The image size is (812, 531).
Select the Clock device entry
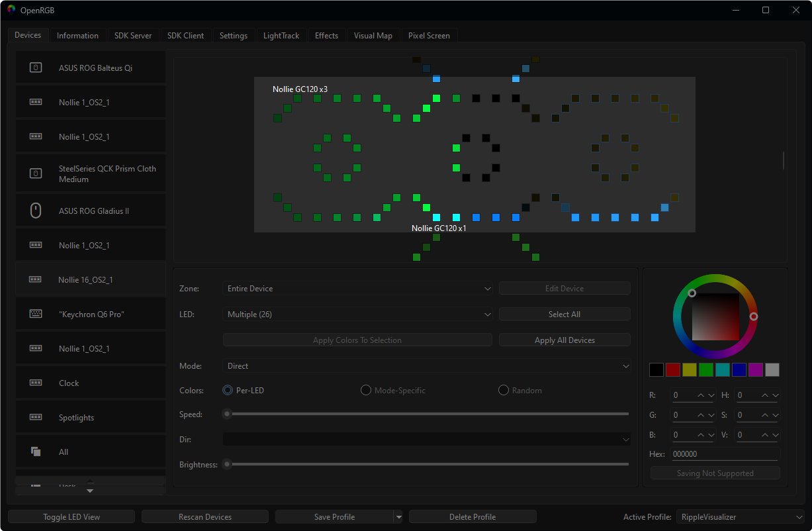click(91, 383)
